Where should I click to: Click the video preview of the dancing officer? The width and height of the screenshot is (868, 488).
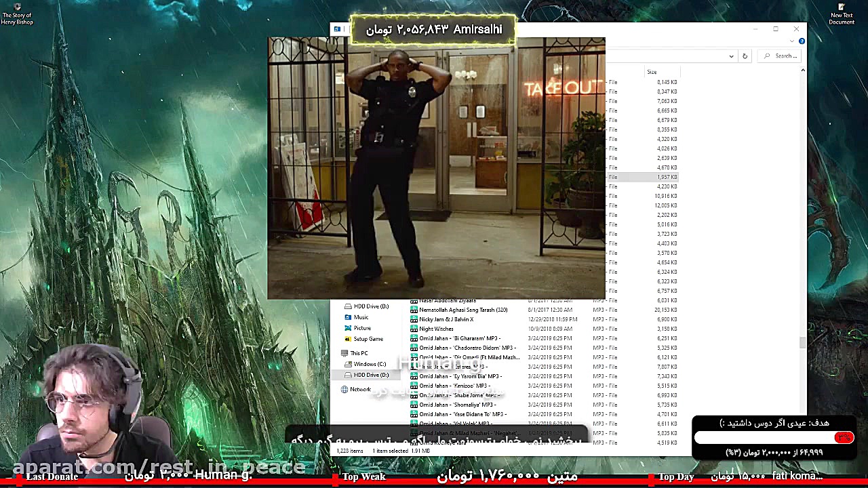pyautogui.click(x=436, y=168)
